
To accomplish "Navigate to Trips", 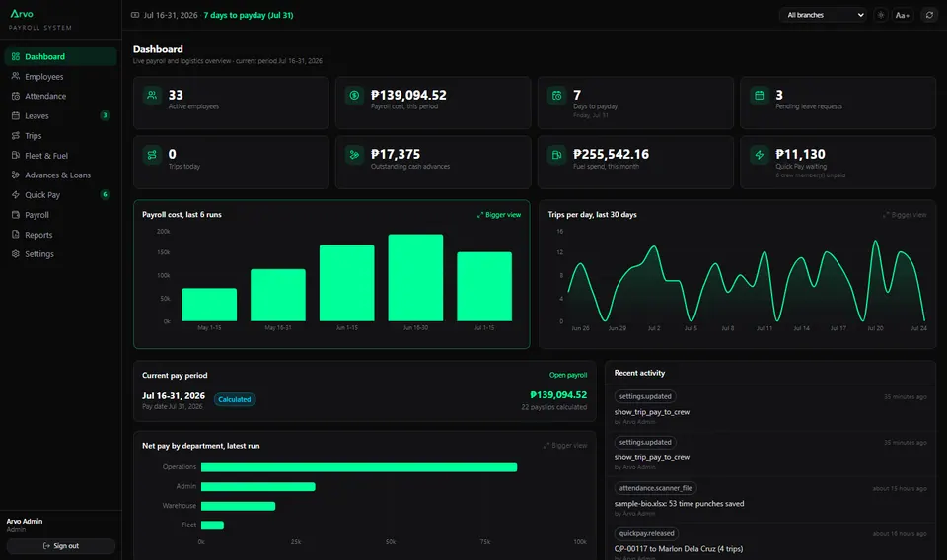I will tap(60, 136).
